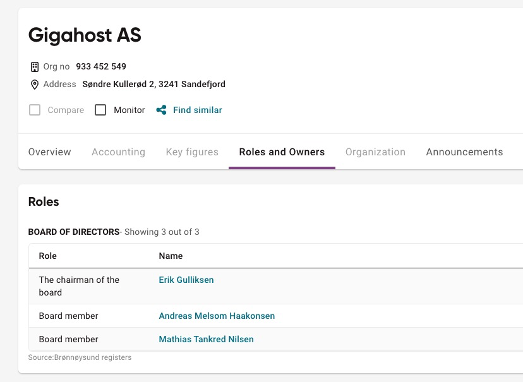Select the Roles and Owners tab
The width and height of the screenshot is (523, 382).
point(282,152)
